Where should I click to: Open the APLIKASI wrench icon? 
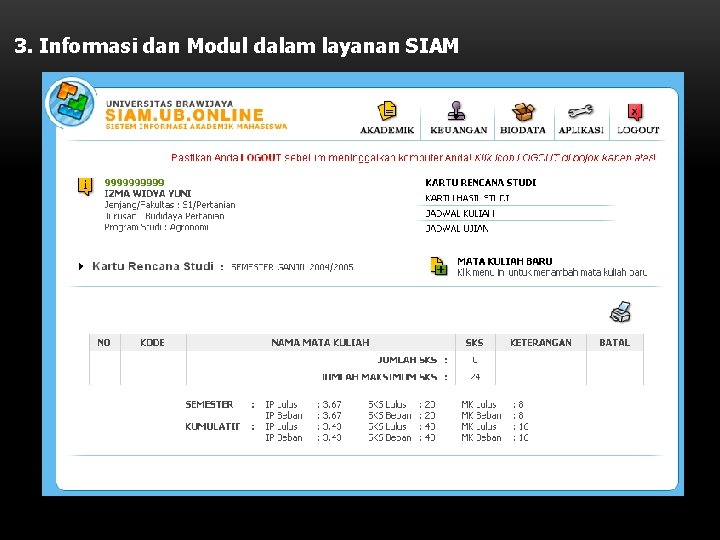coord(580,111)
